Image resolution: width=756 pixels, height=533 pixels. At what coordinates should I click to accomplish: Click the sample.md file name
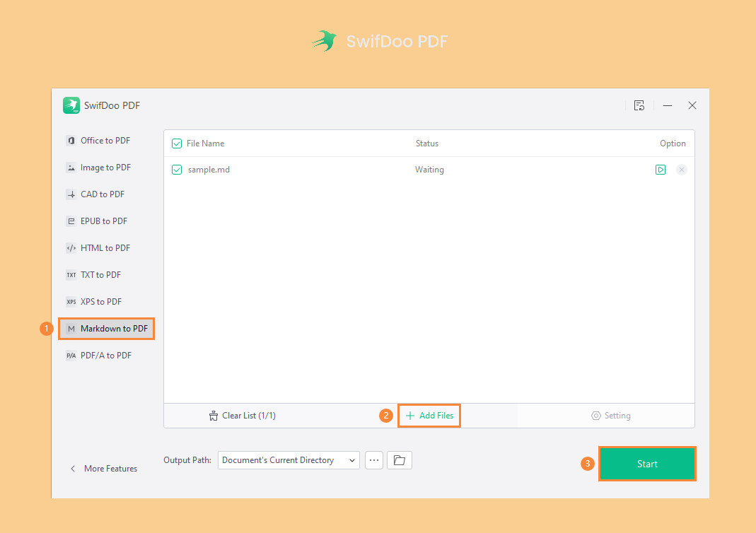pos(209,170)
